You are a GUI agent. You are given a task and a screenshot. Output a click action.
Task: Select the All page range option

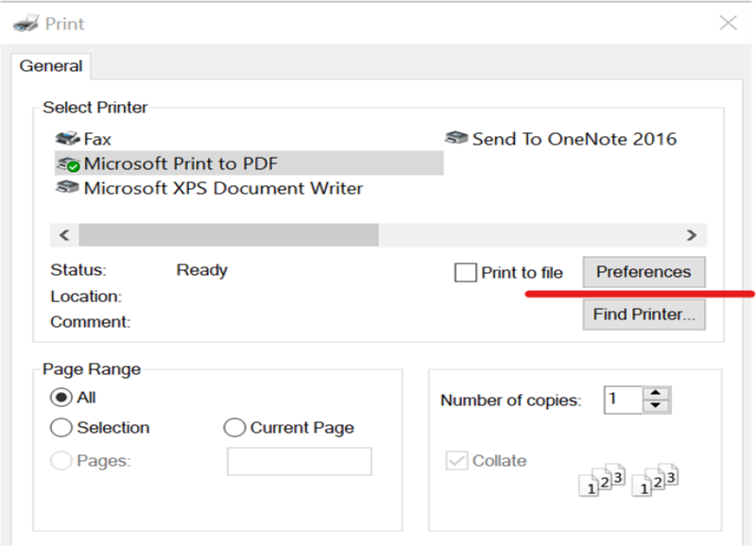click(x=61, y=398)
